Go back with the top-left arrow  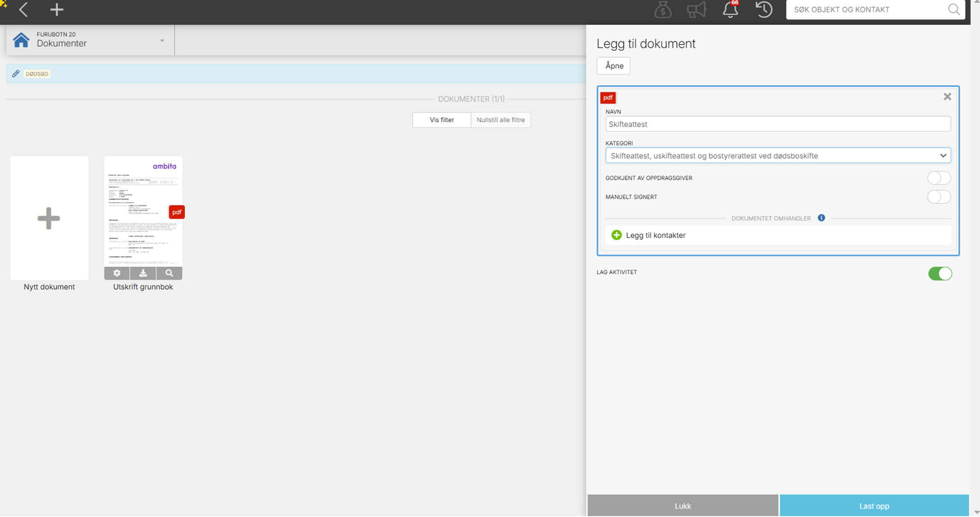23,9
